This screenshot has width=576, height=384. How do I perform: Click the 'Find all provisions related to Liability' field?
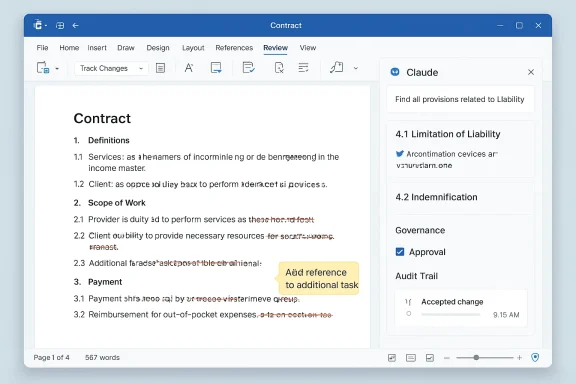[x=460, y=99]
